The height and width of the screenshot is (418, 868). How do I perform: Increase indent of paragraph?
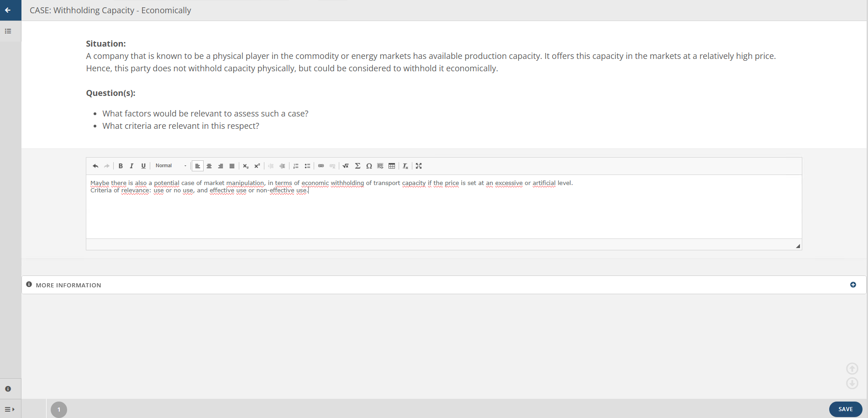(282, 166)
